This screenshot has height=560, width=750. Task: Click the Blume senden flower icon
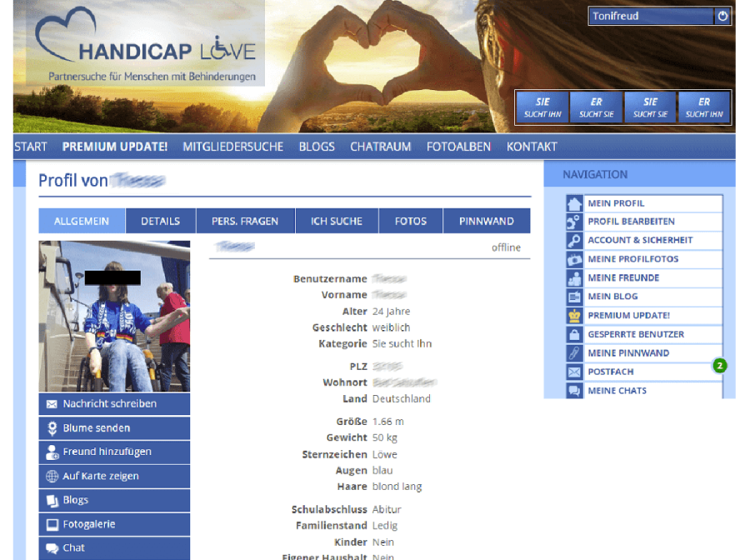click(x=53, y=427)
